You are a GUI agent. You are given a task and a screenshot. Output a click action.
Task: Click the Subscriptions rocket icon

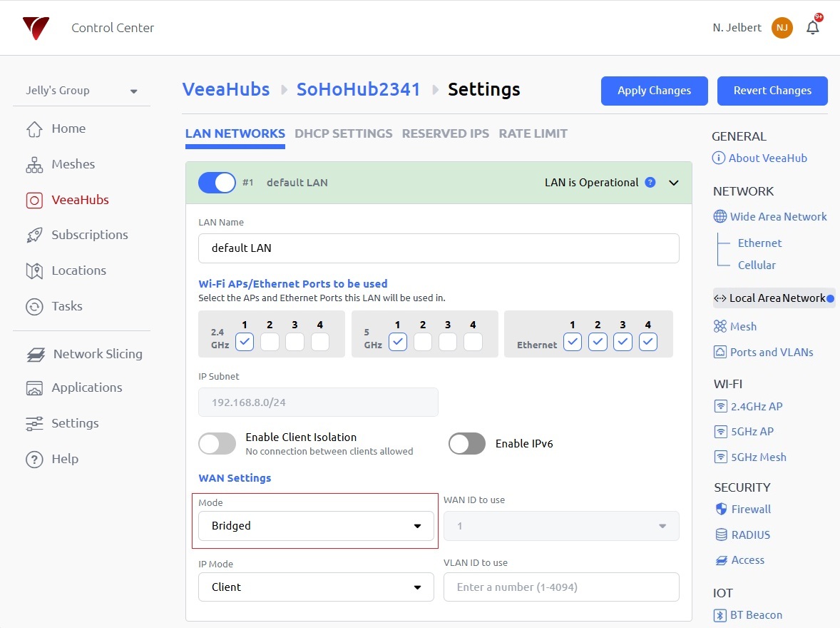click(x=34, y=235)
